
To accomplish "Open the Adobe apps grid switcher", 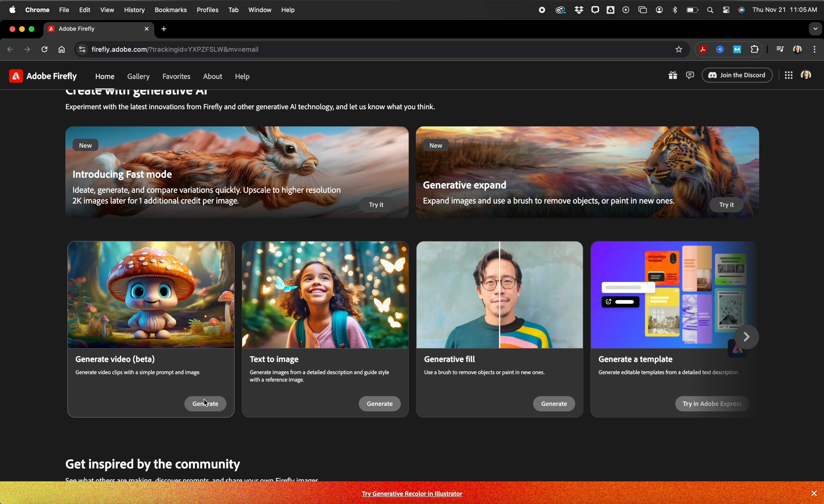I will point(788,76).
